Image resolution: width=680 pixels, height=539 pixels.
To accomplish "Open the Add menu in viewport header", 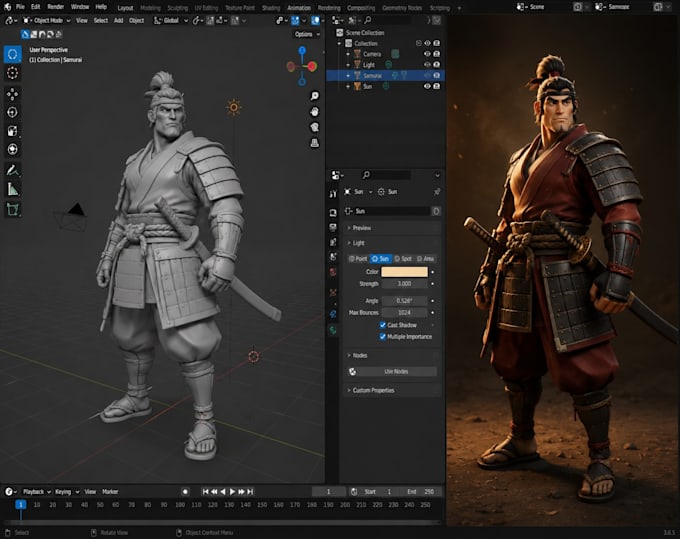I will (x=118, y=20).
